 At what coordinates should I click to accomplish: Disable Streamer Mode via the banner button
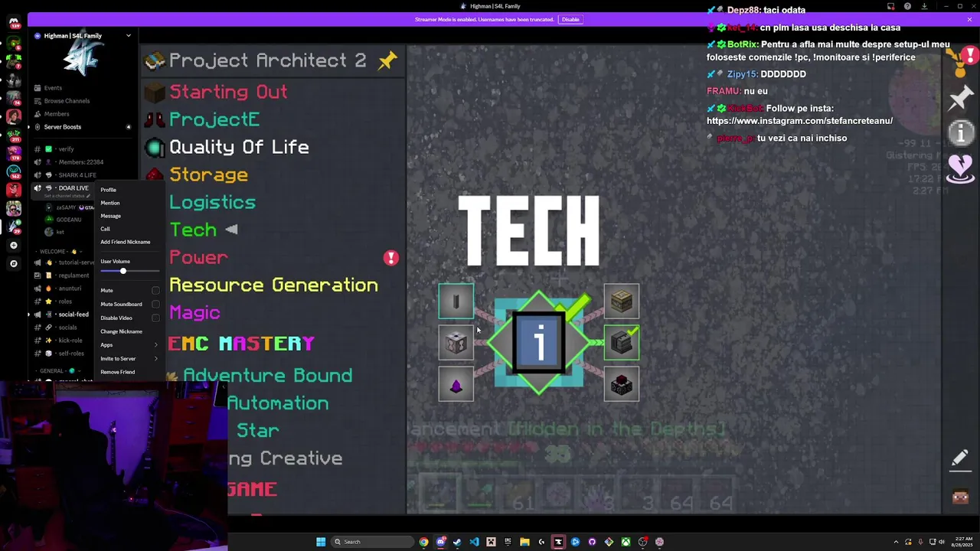pyautogui.click(x=570, y=19)
